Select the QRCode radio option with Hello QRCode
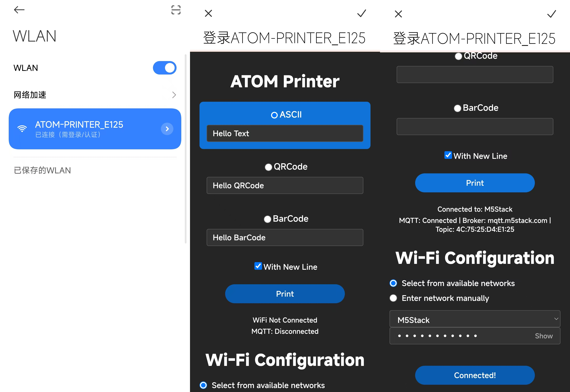 pyautogui.click(x=268, y=167)
